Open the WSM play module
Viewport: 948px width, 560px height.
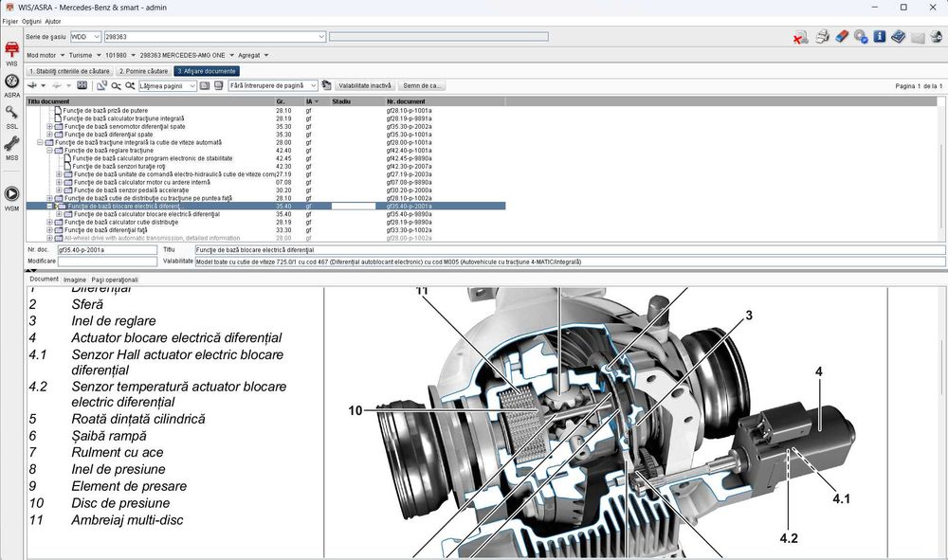(11, 197)
